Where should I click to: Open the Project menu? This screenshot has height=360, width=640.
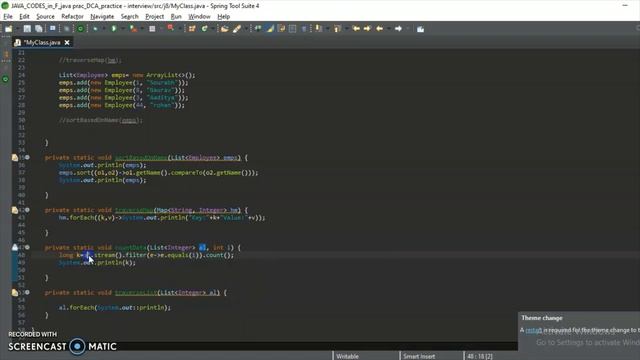(154, 17)
